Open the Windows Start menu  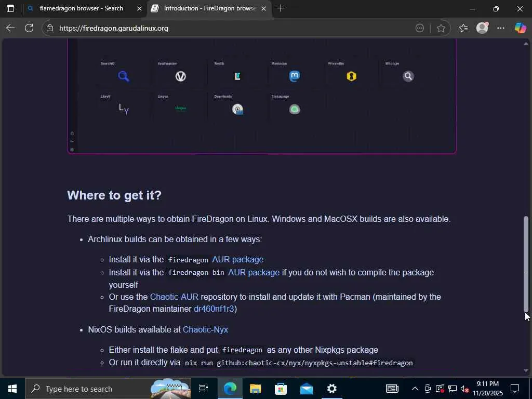[12, 389]
